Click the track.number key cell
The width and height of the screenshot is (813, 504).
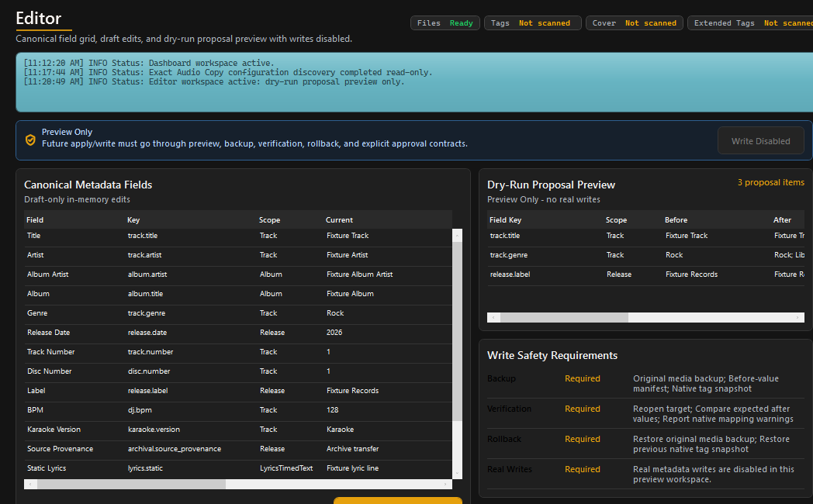pyautogui.click(x=150, y=352)
